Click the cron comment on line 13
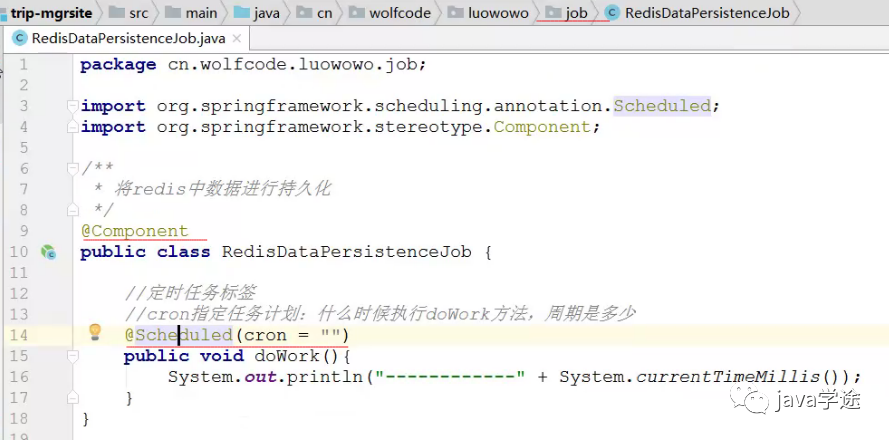This screenshot has height=440, width=889. pyautogui.click(x=380, y=314)
